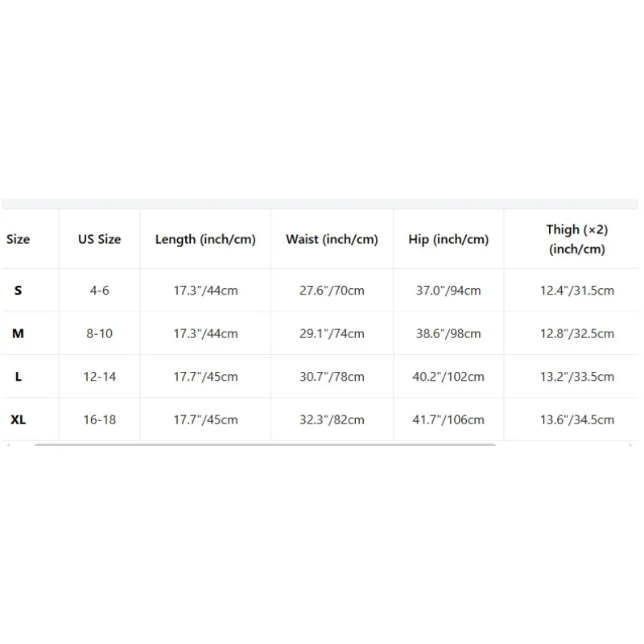This screenshot has height=644, width=644.
Task: Select the M size row label
Action: pyautogui.click(x=18, y=333)
